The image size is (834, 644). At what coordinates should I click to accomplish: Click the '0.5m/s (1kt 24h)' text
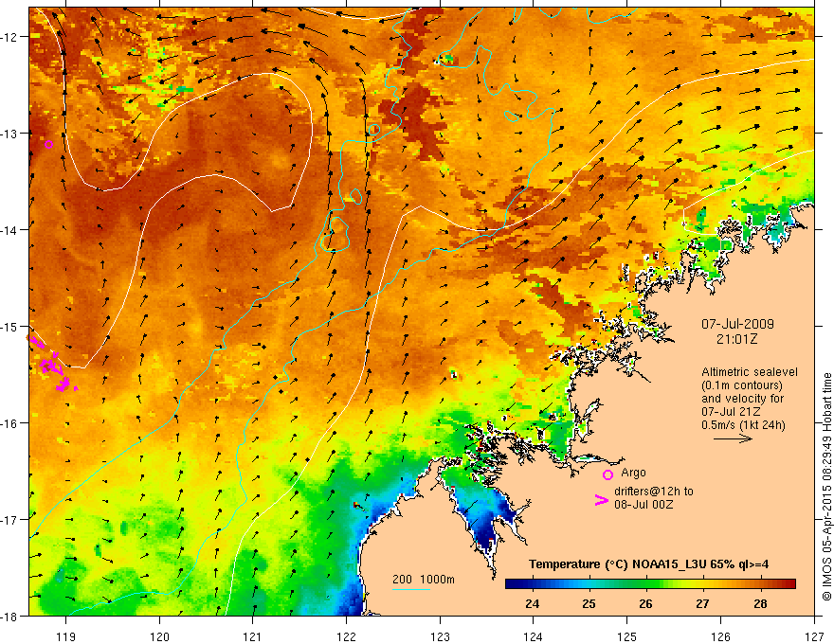(744, 424)
